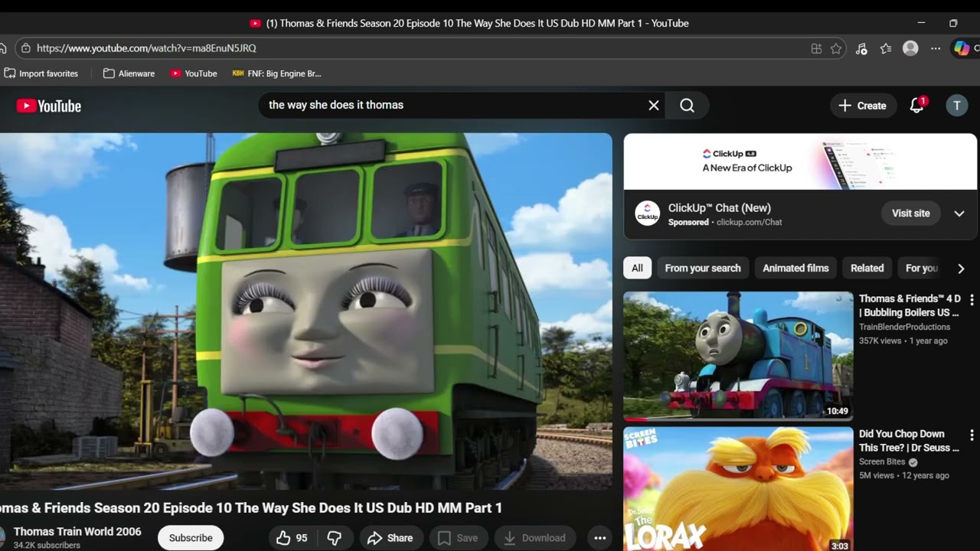This screenshot has height=551, width=980.
Task: Click the browser home icon
Action: click(x=3, y=48)
